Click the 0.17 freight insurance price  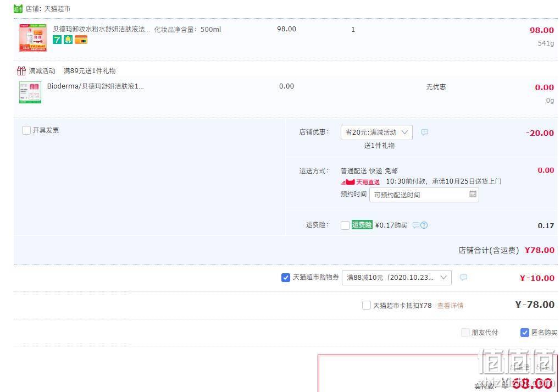coord(546,225)
